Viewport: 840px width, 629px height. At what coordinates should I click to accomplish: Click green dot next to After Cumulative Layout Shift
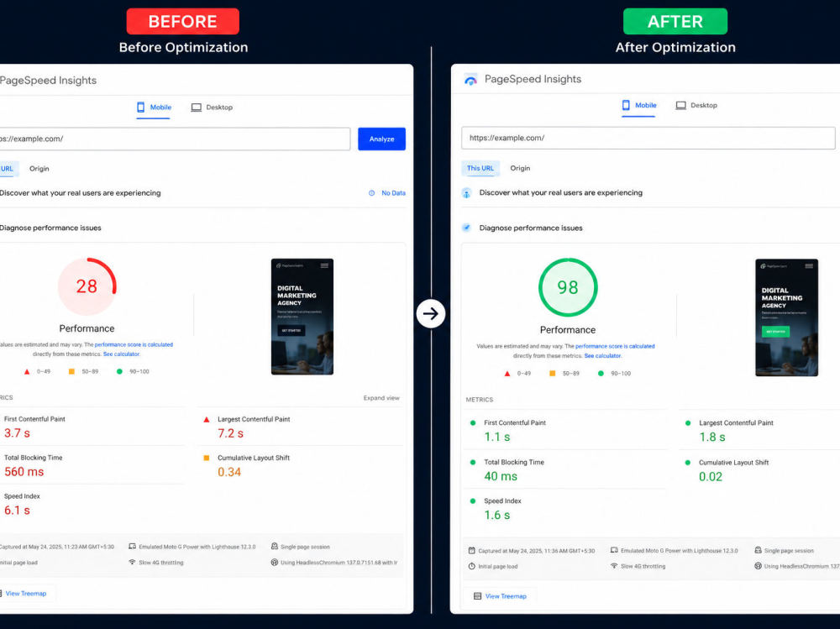pyautogui.click(x=688, y=463)
